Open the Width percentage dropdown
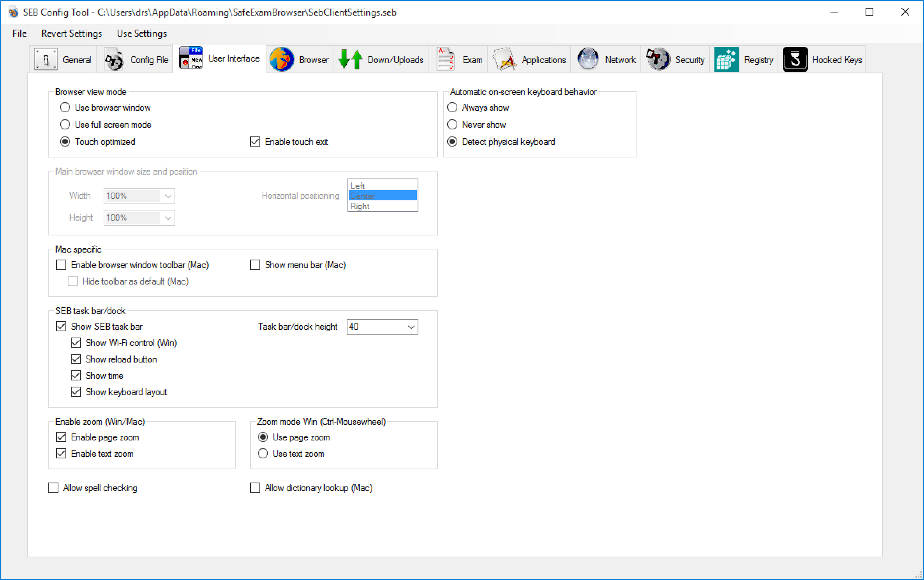The height and width of the screenshot is (580, 924). [x=168, y=196]
